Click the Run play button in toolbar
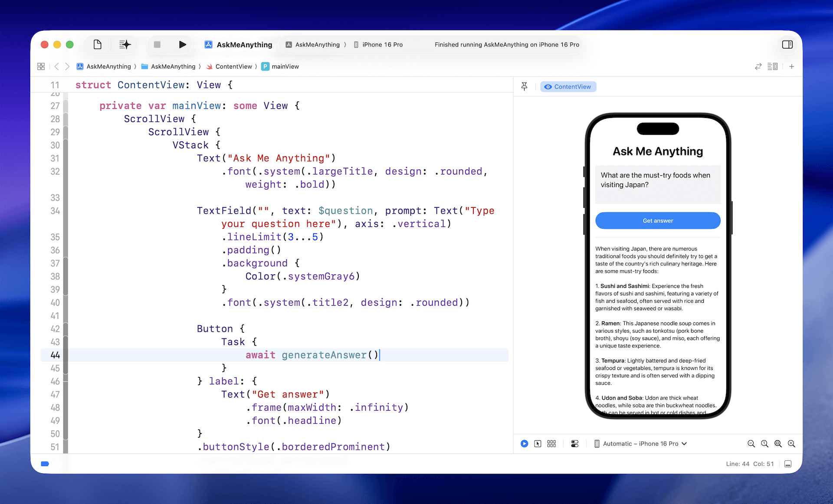833x504 pixels. pyautogui.click(x=182, y=45)
